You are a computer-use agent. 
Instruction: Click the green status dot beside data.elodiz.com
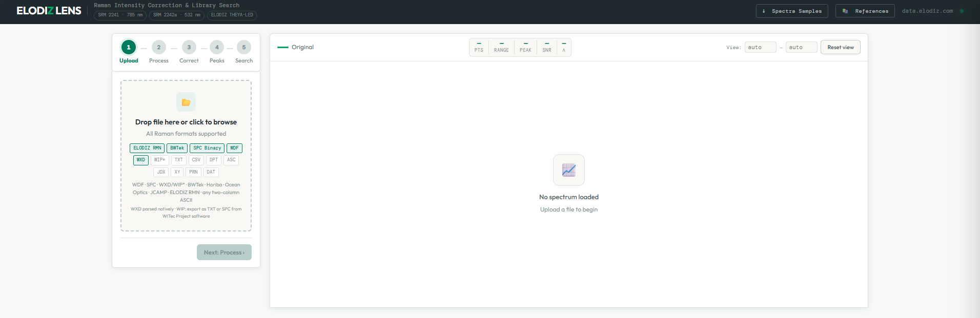click(962, 11)
